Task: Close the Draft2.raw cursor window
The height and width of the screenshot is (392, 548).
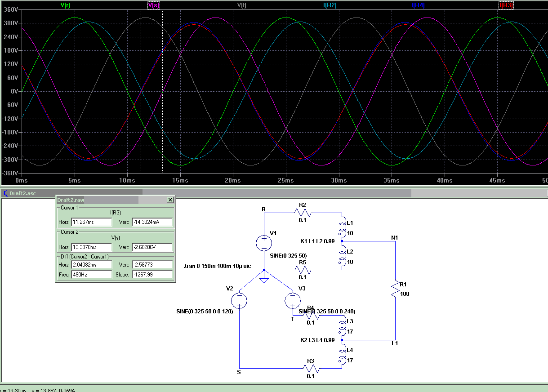Action: tap(170, 200)
